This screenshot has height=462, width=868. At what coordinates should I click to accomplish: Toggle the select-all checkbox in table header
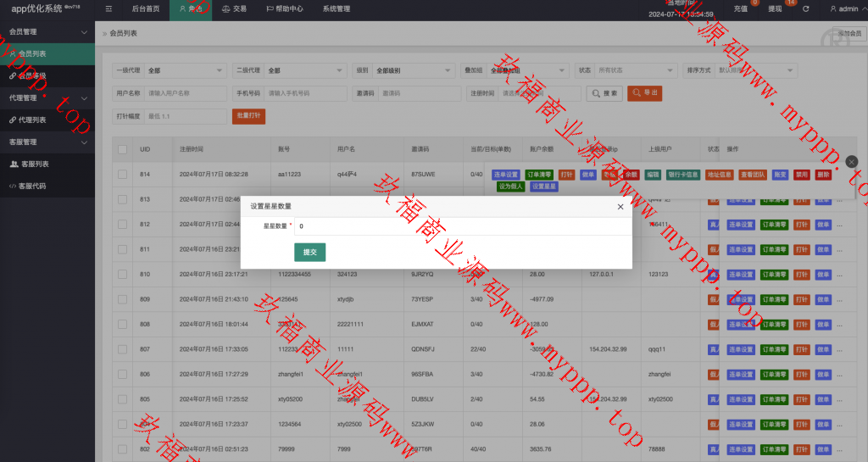coord(122,149)
